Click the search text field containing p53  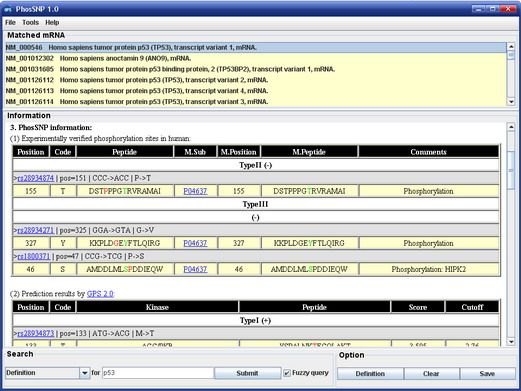[x=158, y=373]
